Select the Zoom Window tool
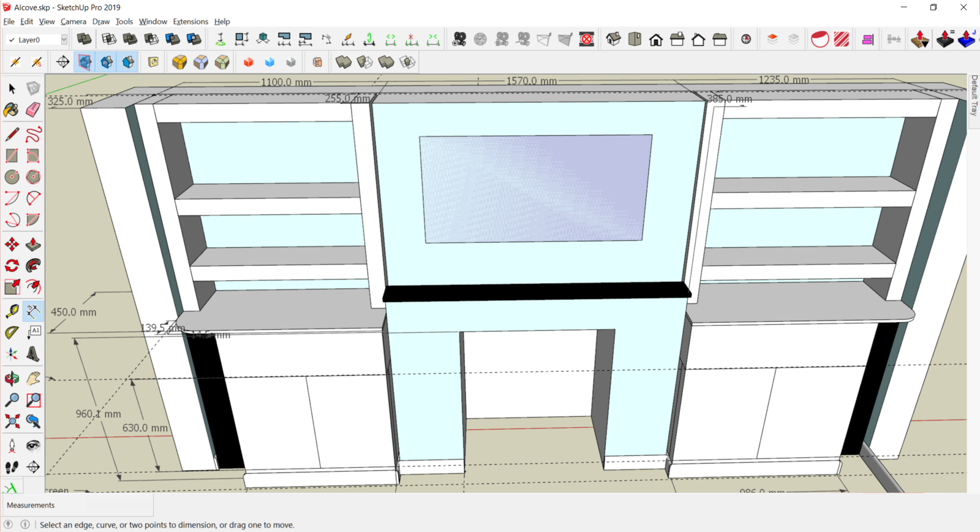Screen dimensions: 980x532 coord(33,400)
